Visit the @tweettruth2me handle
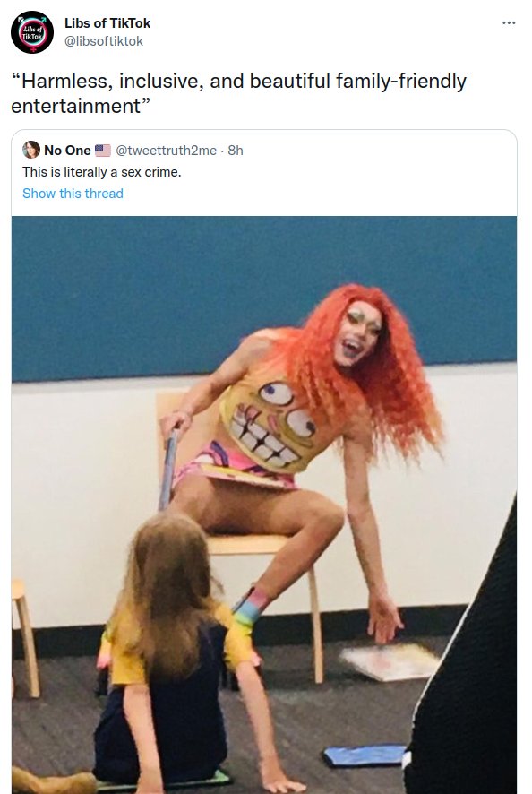Image resolution: width=532 pixels, height=794 pixels. click(166, 151)
